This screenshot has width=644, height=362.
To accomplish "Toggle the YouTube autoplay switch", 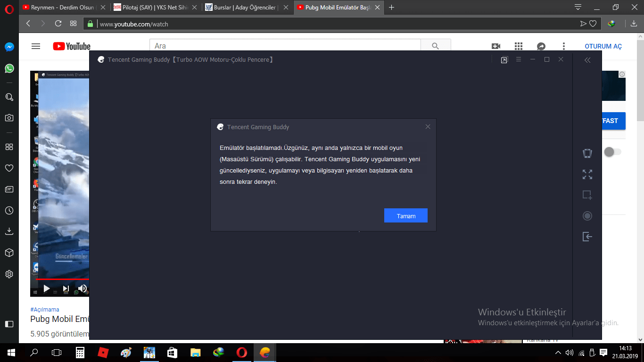I will [612, 152].
